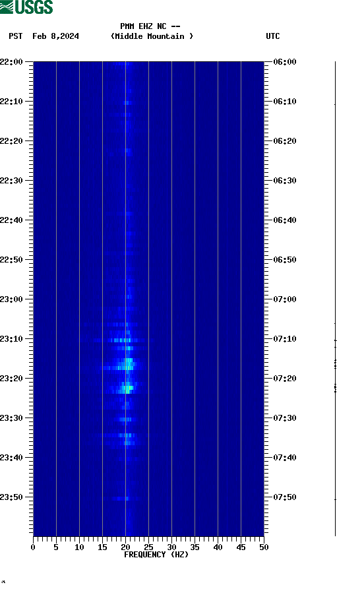Click the 'FREQUENCY (HZ)' axis title
Image resolution: width=364 pixels, height=589 pixels.
(156, 555)
